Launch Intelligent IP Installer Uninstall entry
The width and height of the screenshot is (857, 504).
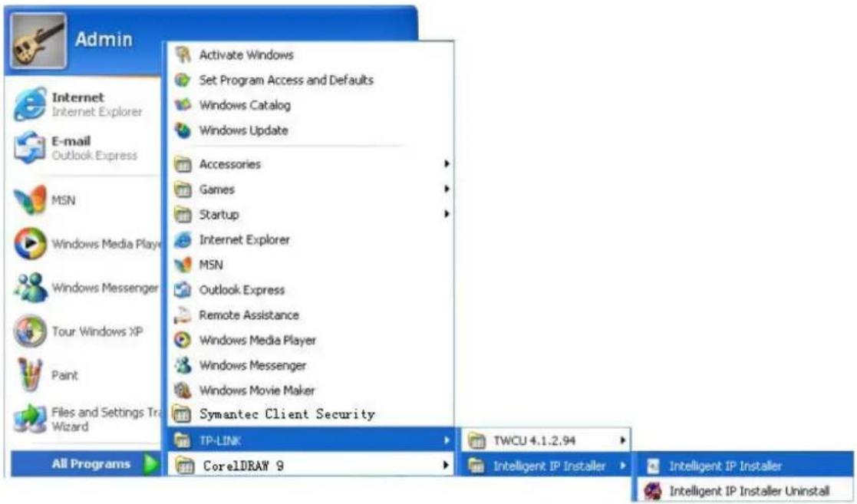[744, 491]
